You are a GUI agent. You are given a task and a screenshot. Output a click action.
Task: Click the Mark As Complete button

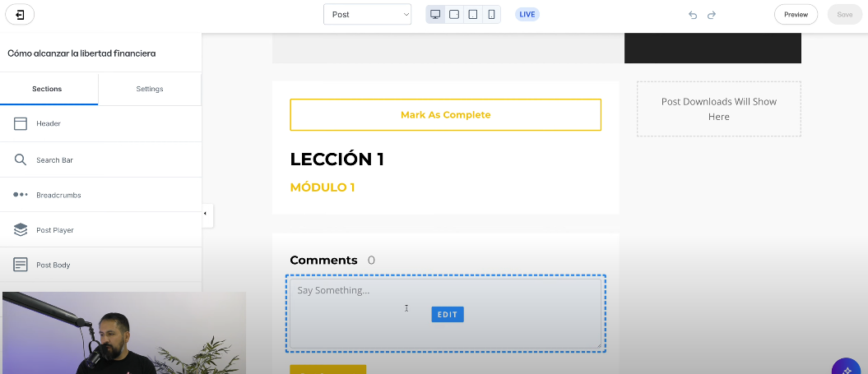(x=446, y=115)
